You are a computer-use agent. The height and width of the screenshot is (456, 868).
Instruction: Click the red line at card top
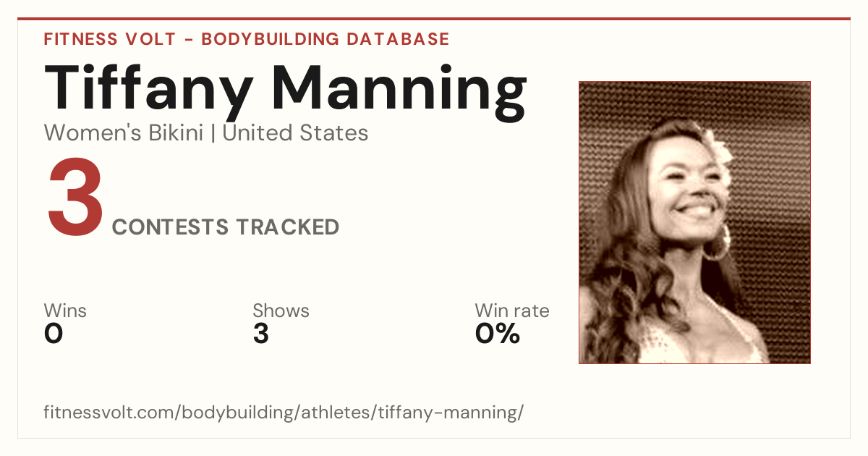coord(434,19)
